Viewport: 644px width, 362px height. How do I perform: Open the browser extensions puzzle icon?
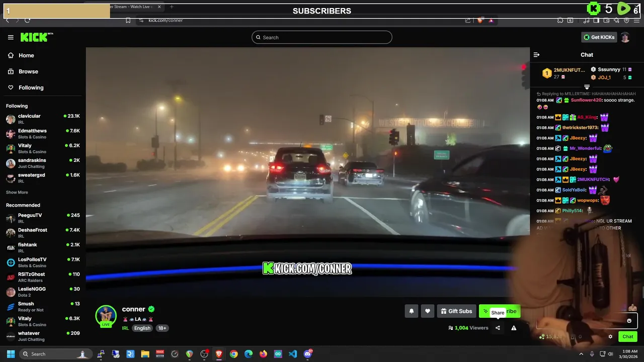(560, 20)
